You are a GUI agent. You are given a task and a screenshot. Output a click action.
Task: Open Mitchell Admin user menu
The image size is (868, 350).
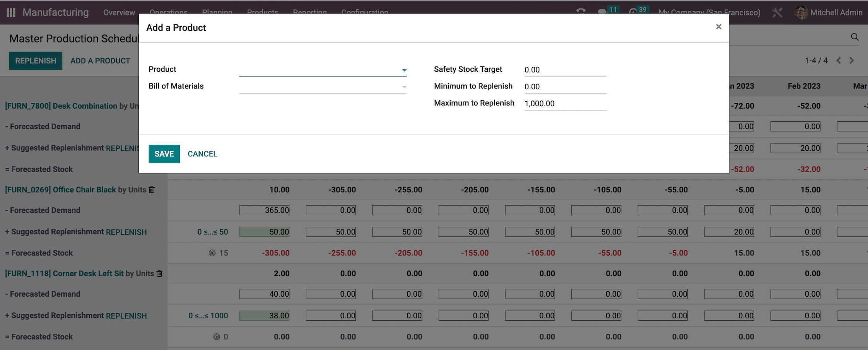pos(828,12)
